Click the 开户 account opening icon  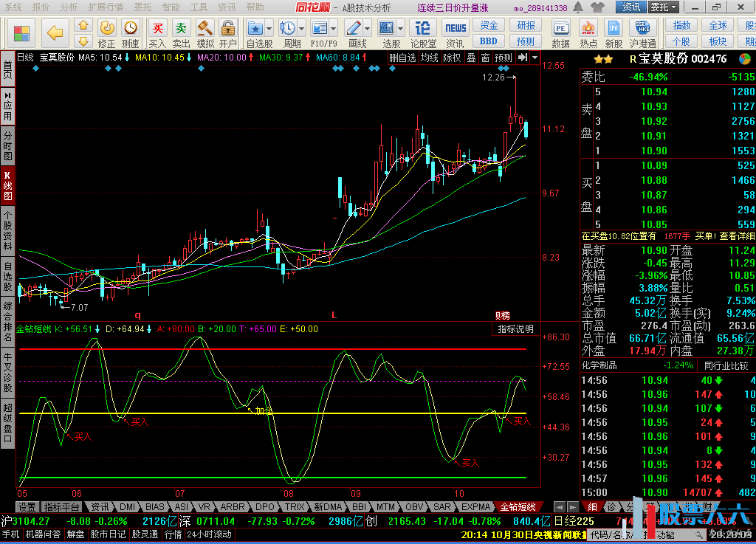tap(227, 32)
